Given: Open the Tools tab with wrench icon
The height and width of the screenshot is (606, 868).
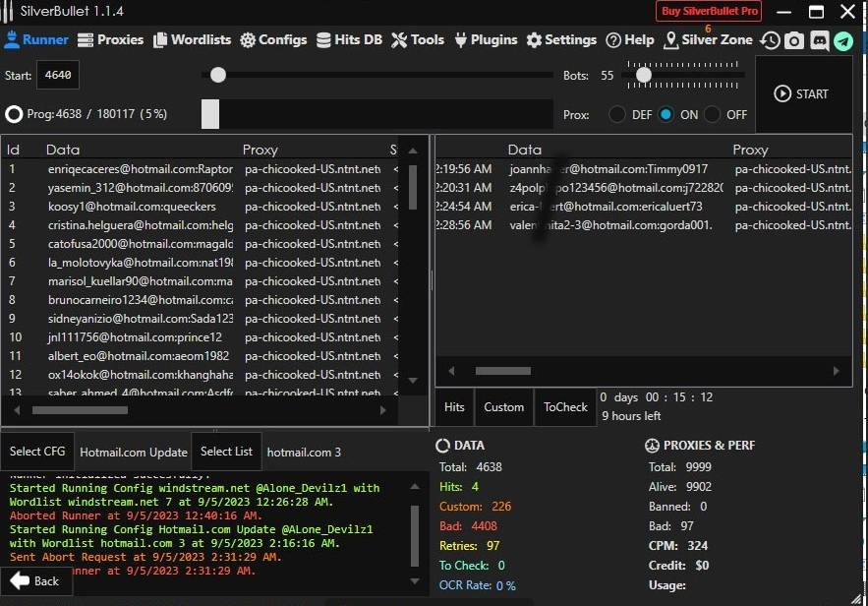Looking at the screenshot, I should (x=418, y=40).
